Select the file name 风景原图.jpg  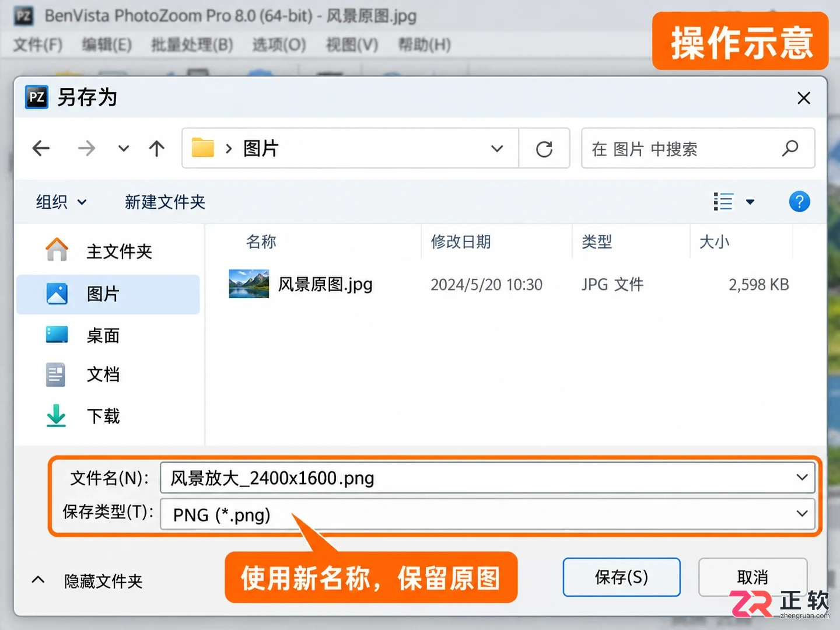[x=325, y=284]
